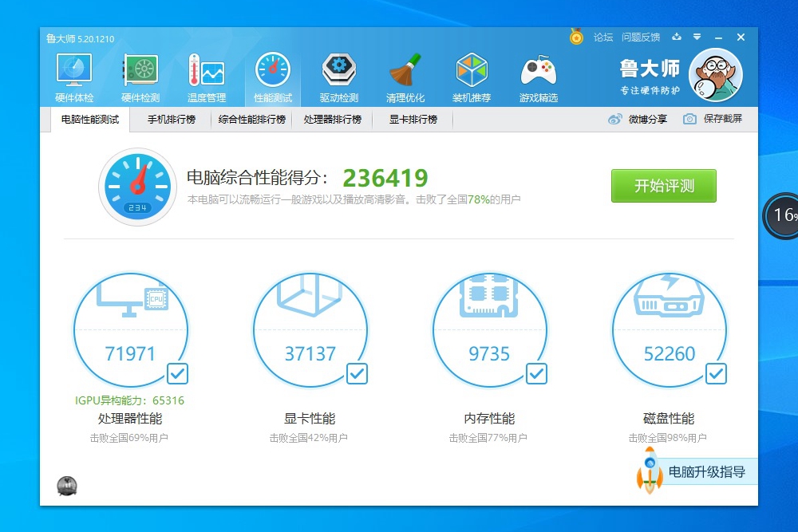Click the small round avatar at bottom left
This screenshot has width=798, height=532.
[67, 487]
